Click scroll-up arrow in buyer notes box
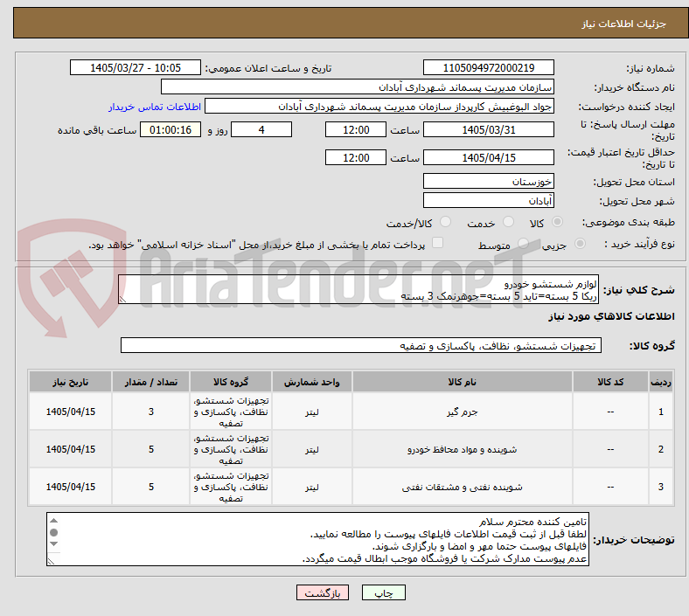The image size is (689, 616). pos(53,521)
